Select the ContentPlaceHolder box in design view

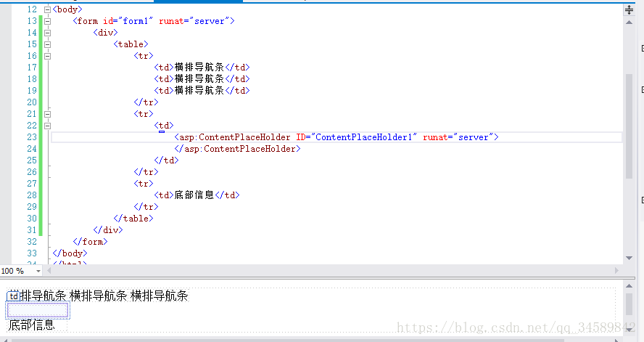tap(38, 310)
